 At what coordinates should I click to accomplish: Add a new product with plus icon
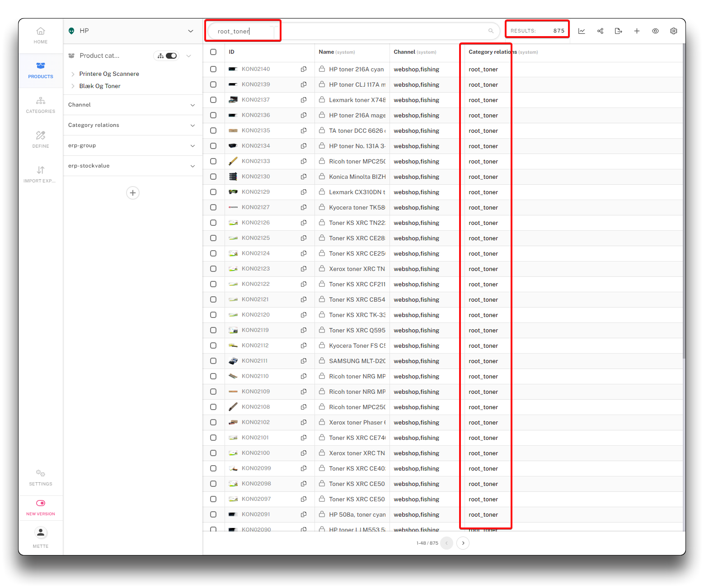click(637, 31)
